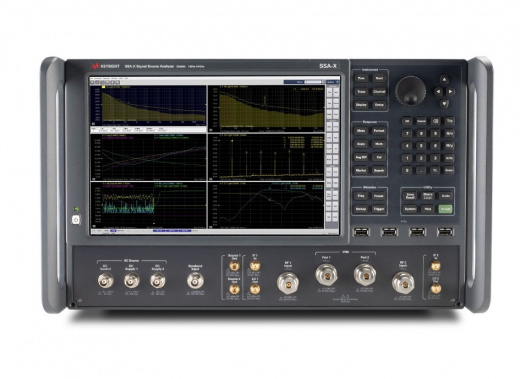Image resolution: width=520 pixels, height=379 pixels.
Task: Tap the G/n unit key
Action: point(449,133)
